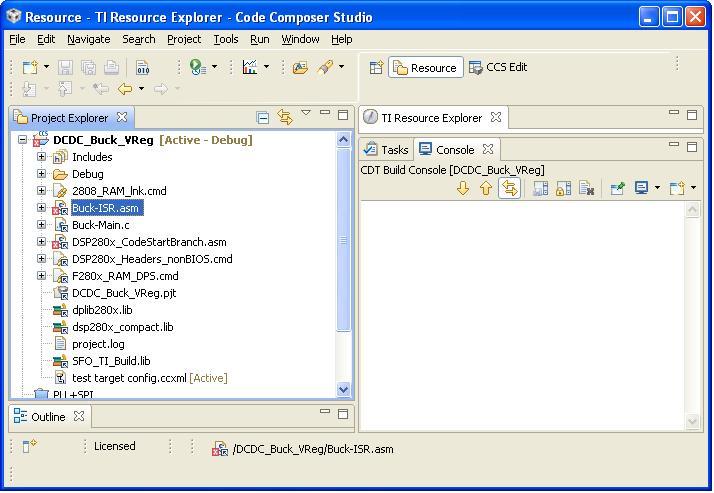Select F280x_RAM_DPS.cmd file
This screenshot has width=714, height=493.
click(x=125, y=276)
